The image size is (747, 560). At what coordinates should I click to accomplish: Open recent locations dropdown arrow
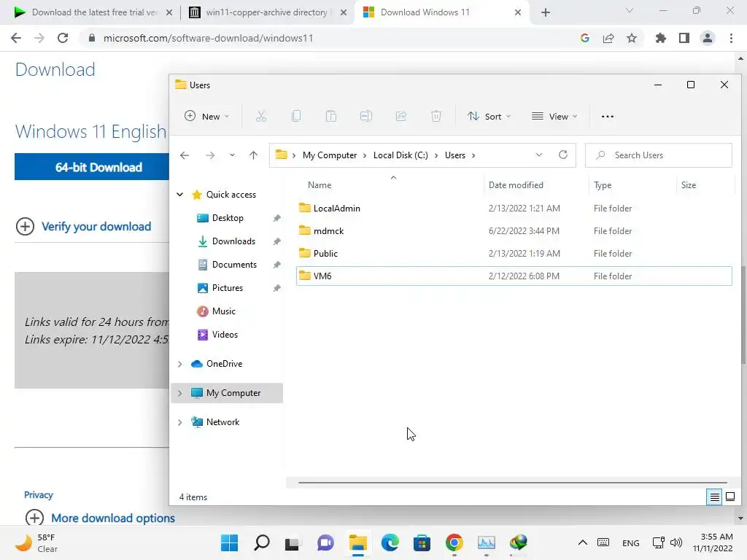tap(232, 155)
